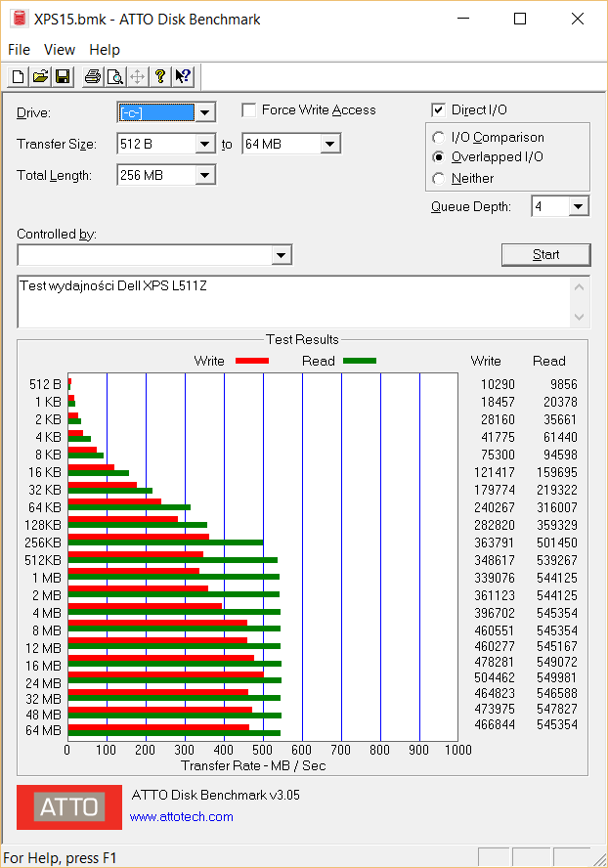
Task: Open About via yellow question mark icon
Action: [160, 76]
